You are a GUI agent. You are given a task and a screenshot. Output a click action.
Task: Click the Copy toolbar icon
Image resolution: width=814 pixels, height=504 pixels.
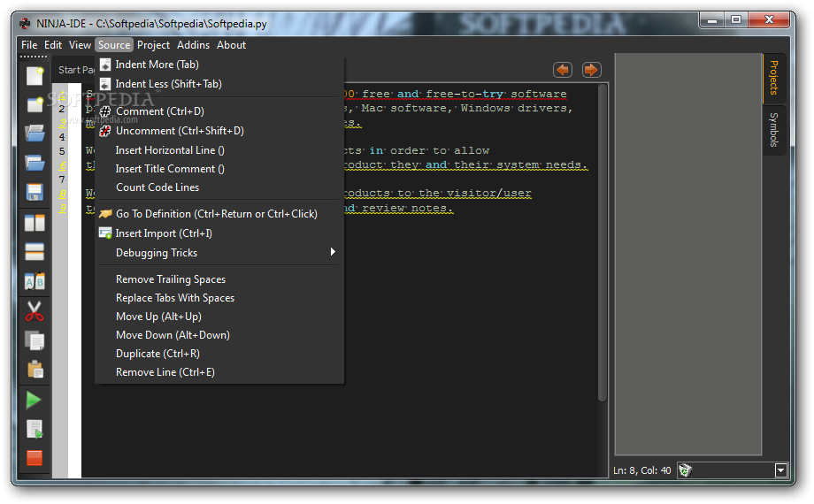[35, 340]
